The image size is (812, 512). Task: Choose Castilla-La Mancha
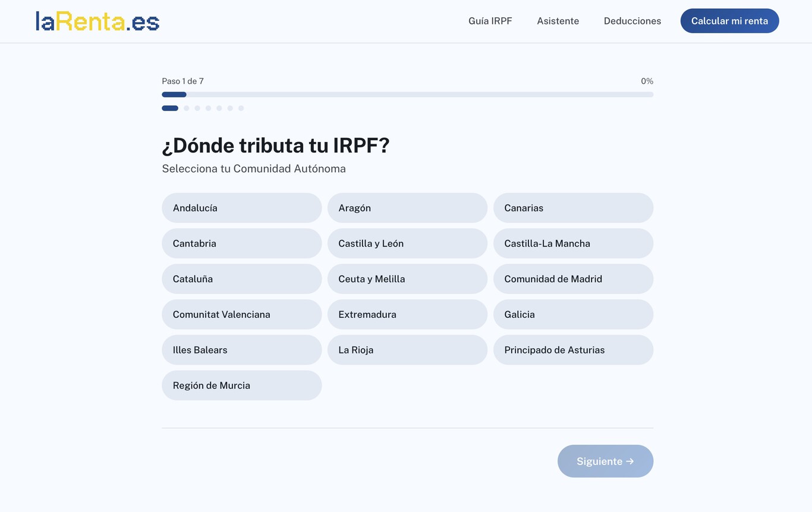573,244
